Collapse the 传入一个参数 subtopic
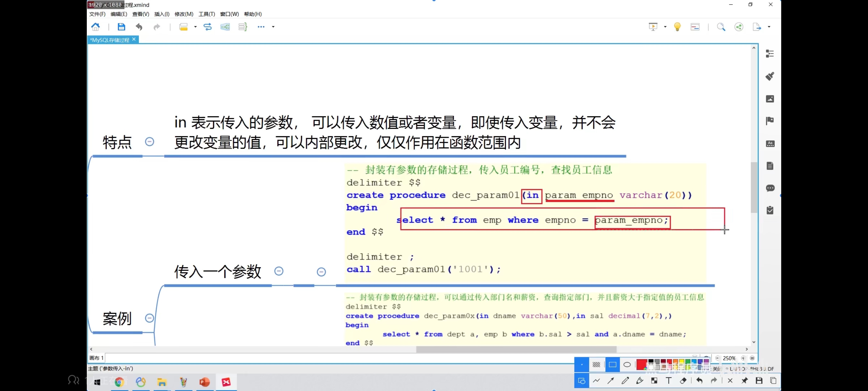 [279, 271]
